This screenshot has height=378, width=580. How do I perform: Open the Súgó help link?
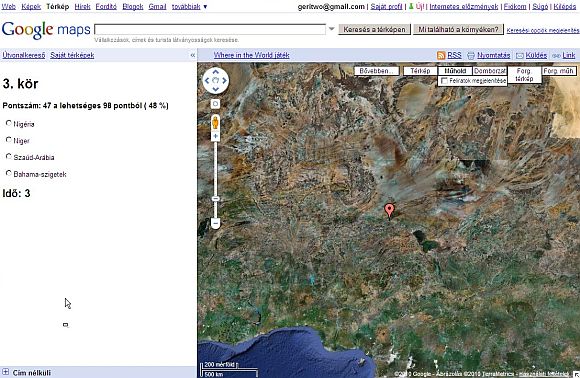(x=540, y=6)
